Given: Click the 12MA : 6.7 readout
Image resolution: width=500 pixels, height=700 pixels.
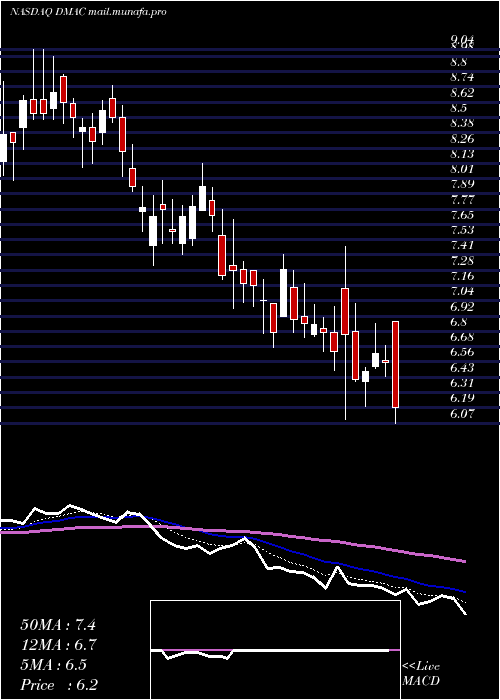Looking at the screenshot, I should pyautogui.click(x=59, y=645).
